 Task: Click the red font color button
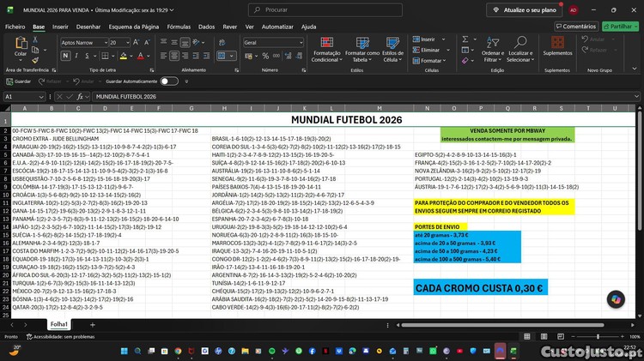click(x=141, y=56)
